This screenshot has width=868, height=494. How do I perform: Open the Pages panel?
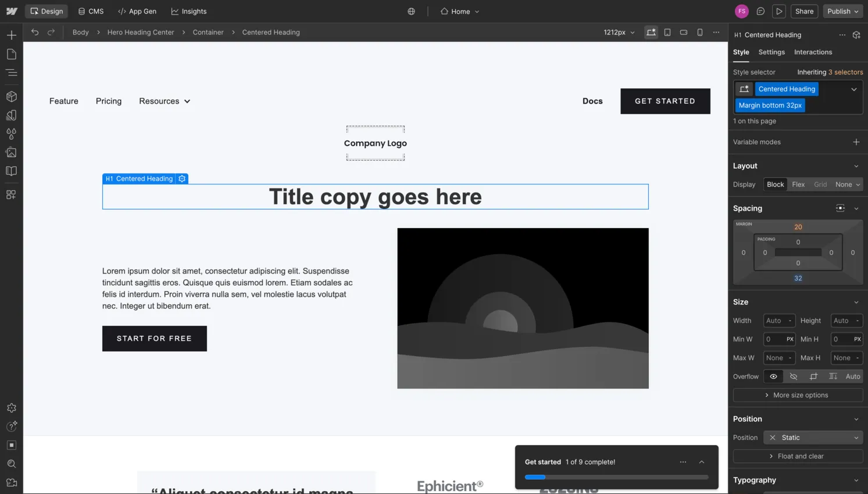[x=10, y=54]
